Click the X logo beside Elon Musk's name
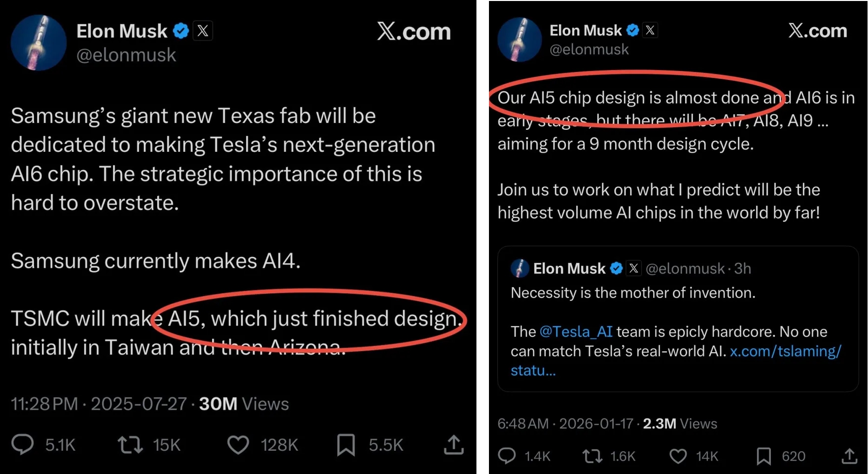Image resolution: width=868 pixels, height=474 pixels. click(203, 30)
